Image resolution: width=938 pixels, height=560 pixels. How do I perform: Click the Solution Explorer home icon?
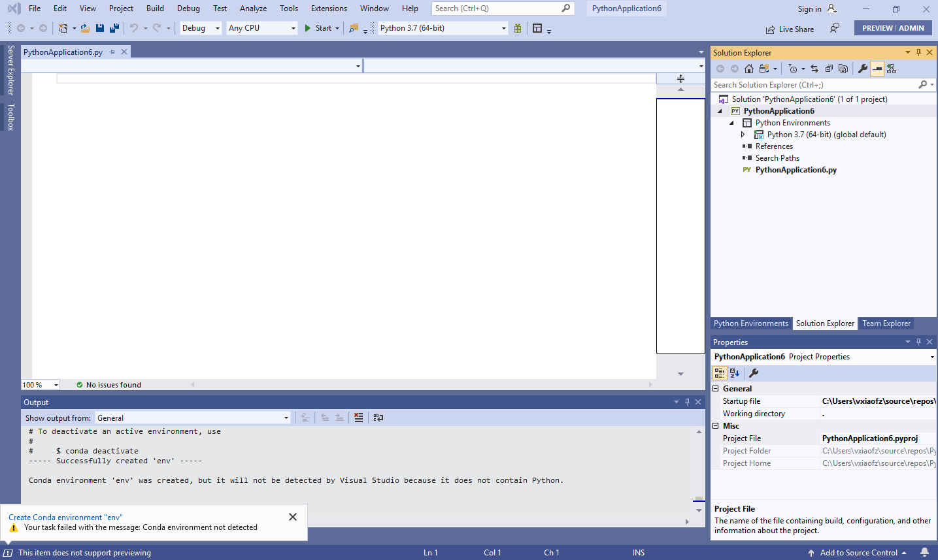click(749, 68)
